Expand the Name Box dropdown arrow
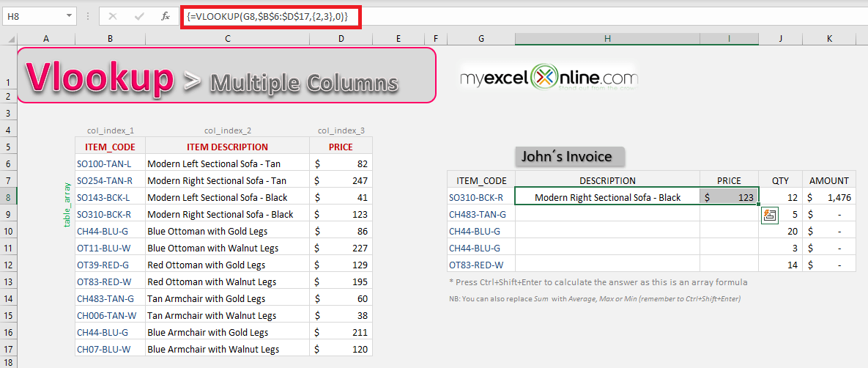Viewport: 868px width, 368px height. pos(69,17)
